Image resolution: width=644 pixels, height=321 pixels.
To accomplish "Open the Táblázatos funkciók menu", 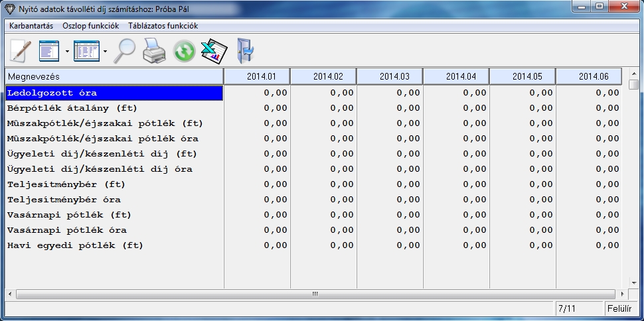I will click(x=163, y=26).
